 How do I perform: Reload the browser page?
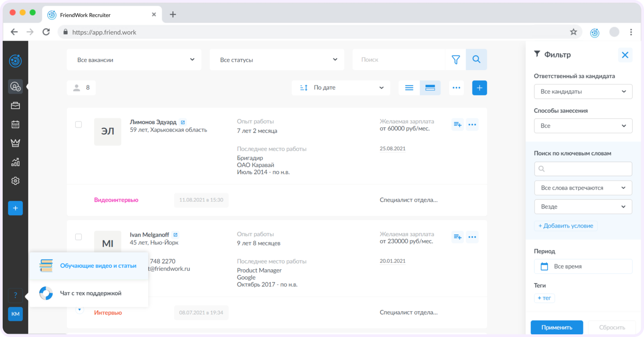coord(46,32)
